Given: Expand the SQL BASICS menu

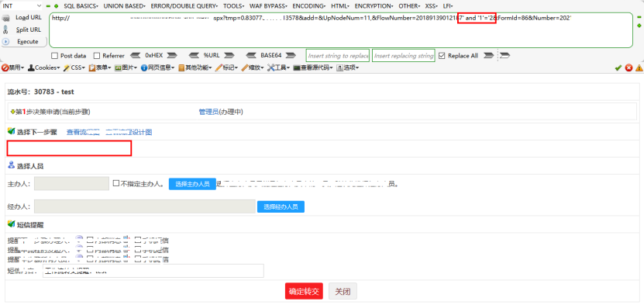Looking at the screenshot, I should click(x=81, y=6).
